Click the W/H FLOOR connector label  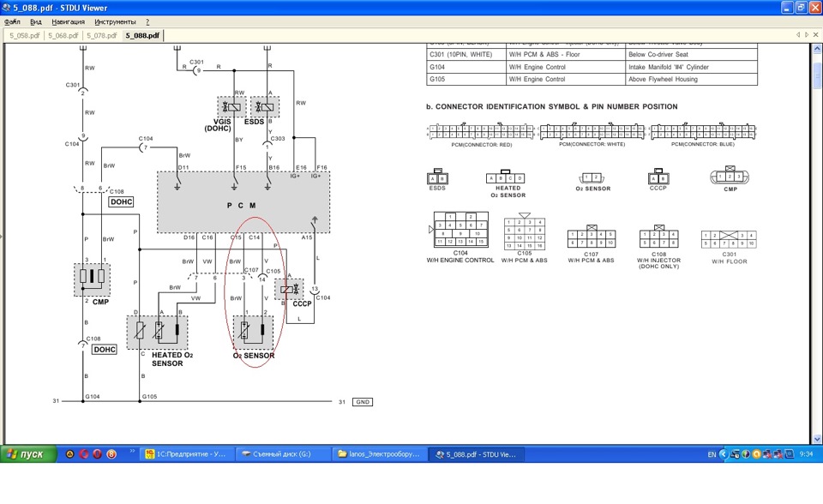[x=729, y=261]
